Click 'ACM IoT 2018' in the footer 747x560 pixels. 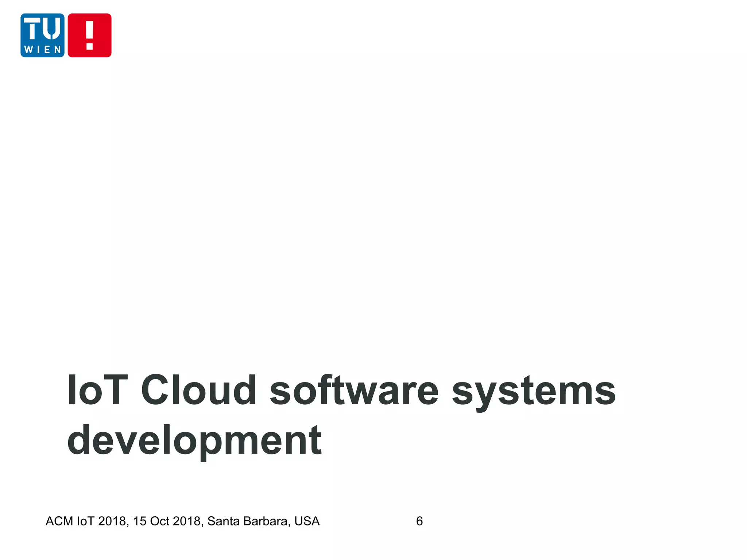coord(86,521)
